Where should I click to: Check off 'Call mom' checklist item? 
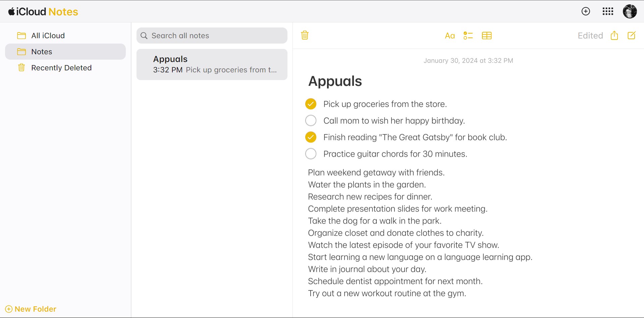(x=311, y=120)
